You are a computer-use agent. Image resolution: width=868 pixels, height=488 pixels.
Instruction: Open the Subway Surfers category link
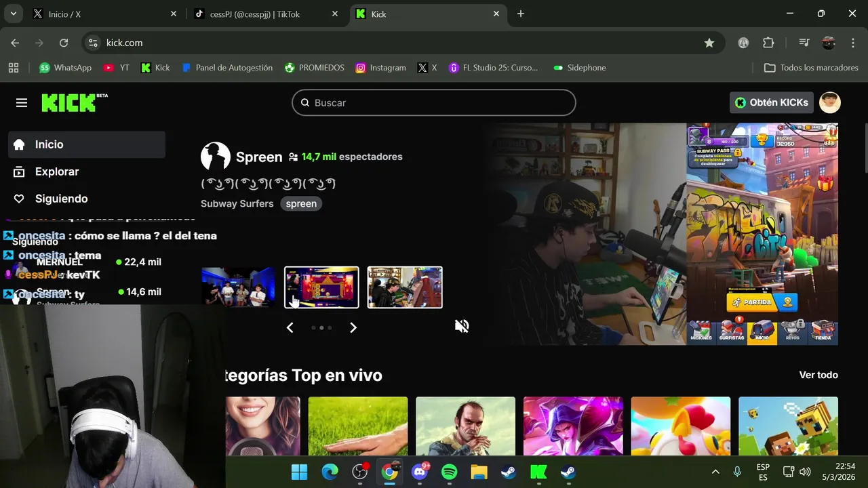(237, 203)
